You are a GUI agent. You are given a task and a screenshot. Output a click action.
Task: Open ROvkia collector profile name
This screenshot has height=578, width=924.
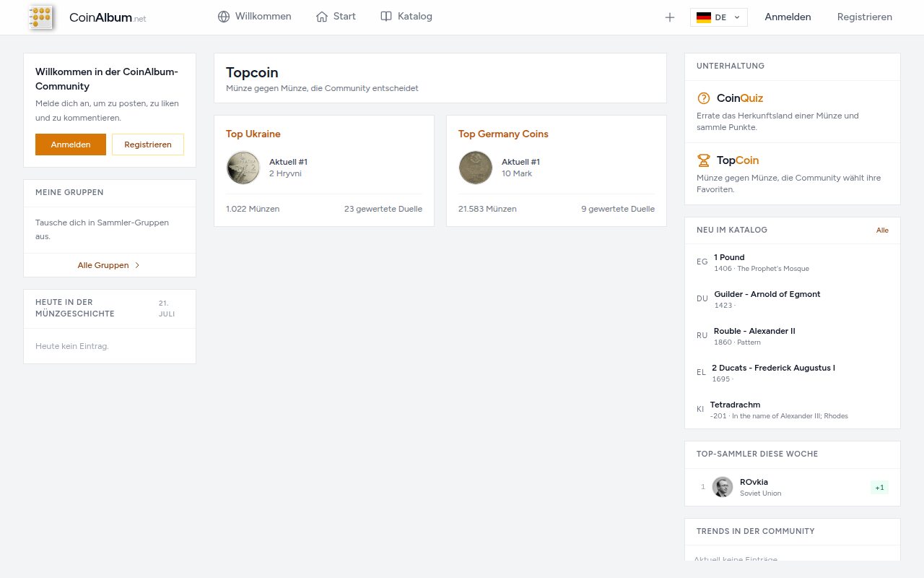point(754,482)
